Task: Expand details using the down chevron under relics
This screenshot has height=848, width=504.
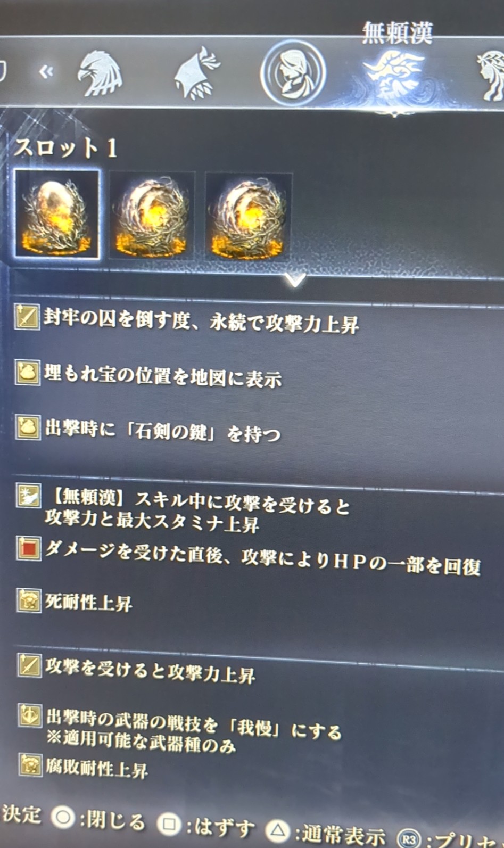Action: [x=295, y=279]
